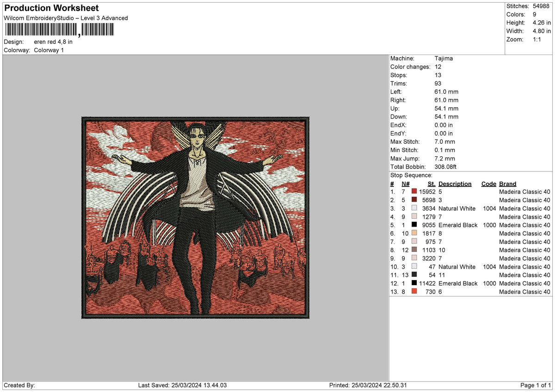Screen dimensions: 555x392
Task: Click the 'Color changes:' label
Action: click(x=410, y=67)
